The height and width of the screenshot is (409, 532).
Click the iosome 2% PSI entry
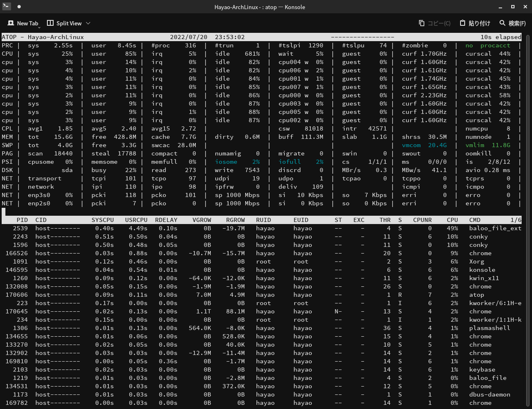click(237, 162)
